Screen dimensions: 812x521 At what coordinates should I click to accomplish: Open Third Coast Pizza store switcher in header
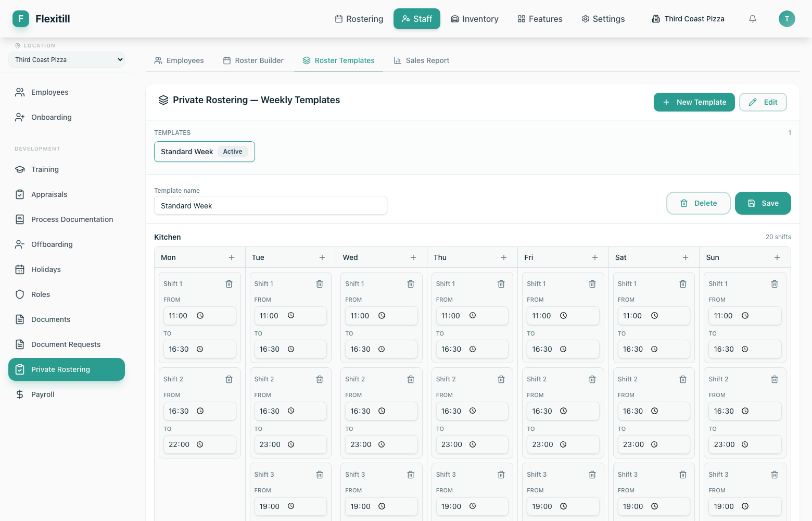688,19
